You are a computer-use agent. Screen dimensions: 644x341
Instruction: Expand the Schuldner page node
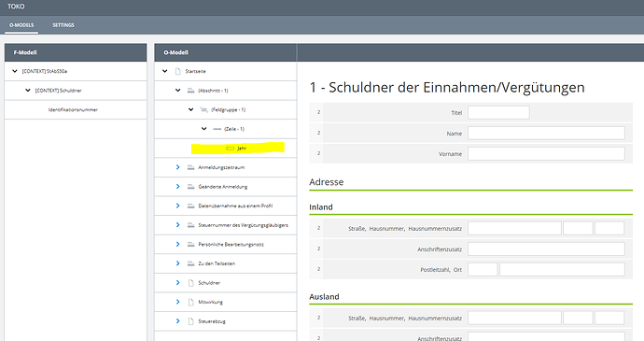(178, 282)
